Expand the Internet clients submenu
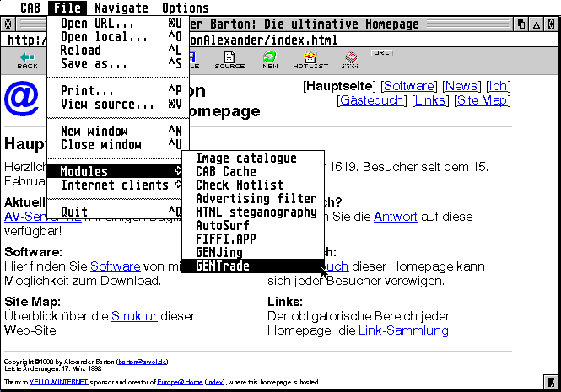The image size is (561, 392). click(x=115, y=185)
